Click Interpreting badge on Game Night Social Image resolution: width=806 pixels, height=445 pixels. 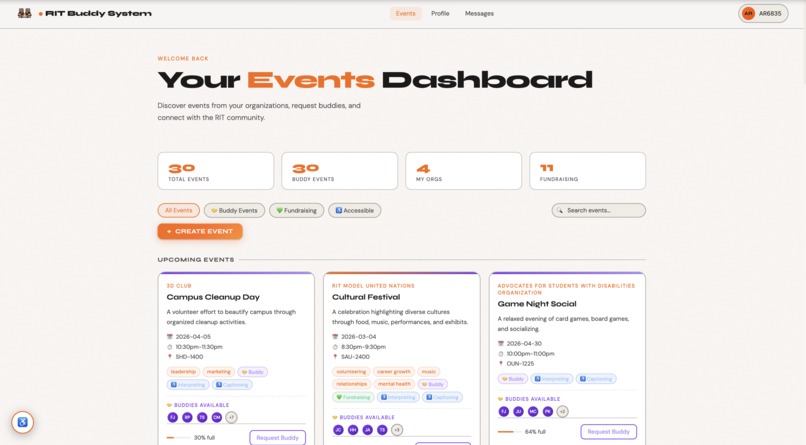[552, 379]
